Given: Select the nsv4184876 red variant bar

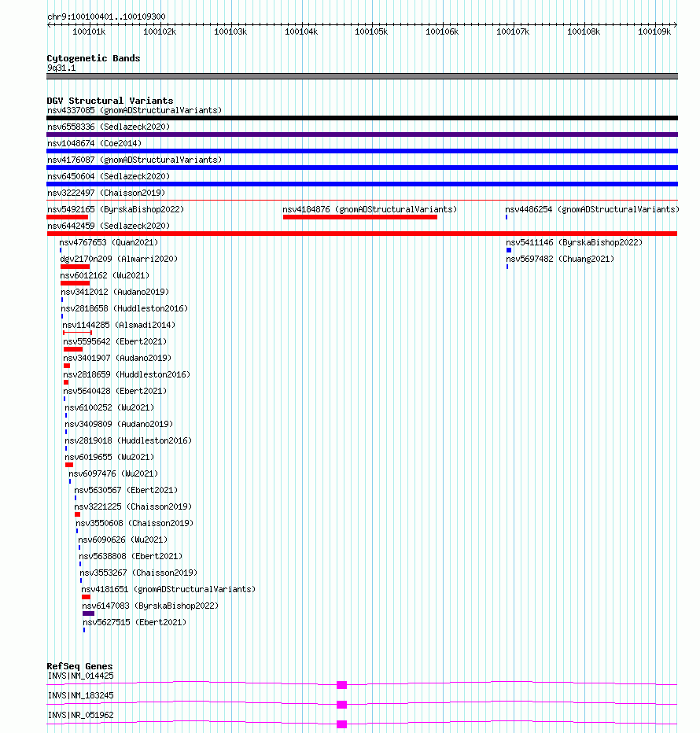Looking at the screenshot, I should [360, 217].
